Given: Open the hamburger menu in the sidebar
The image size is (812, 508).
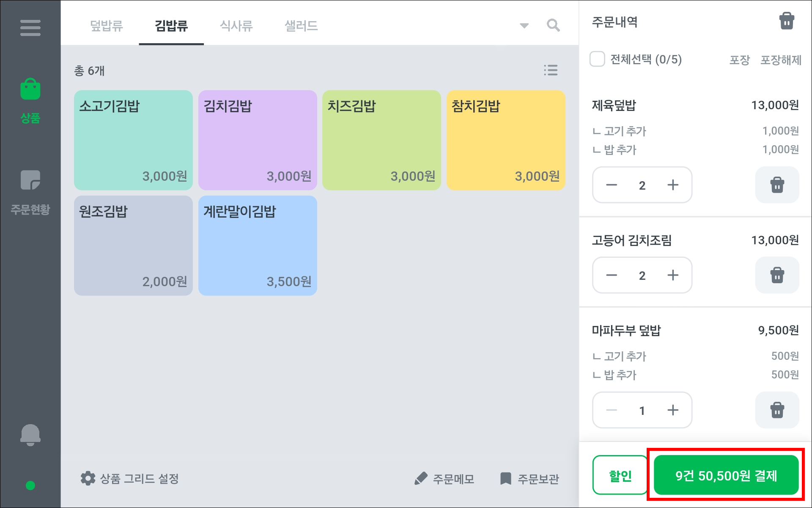Looking at the screenshot, I should [x=30, y=28].
